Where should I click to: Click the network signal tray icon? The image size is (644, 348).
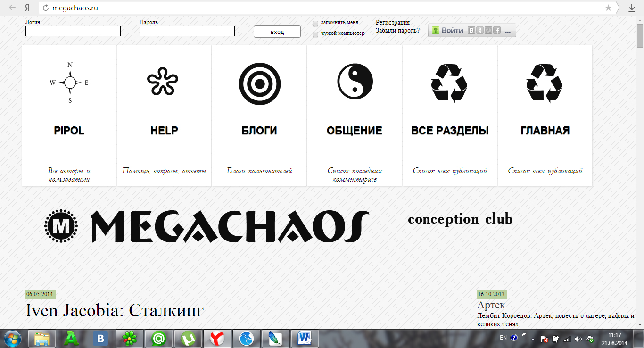567,339
